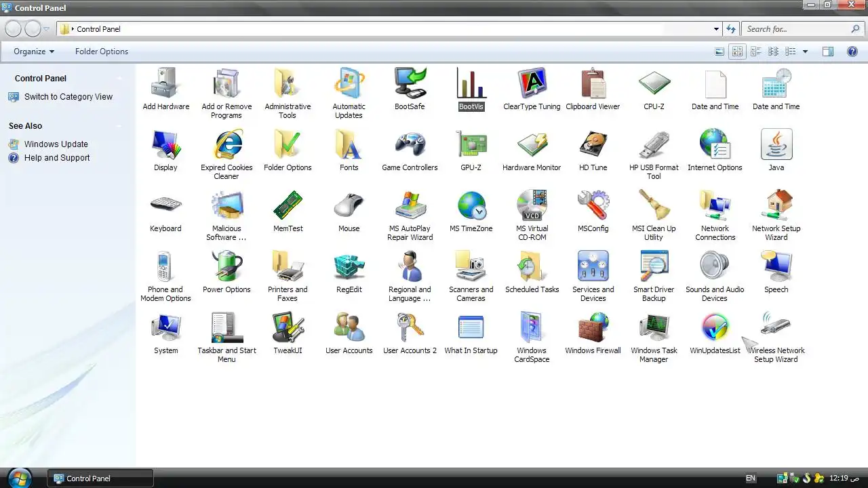Expand the address bar history dropdown
This screenshot has height=488, width=868.
(x=716, y=29)
